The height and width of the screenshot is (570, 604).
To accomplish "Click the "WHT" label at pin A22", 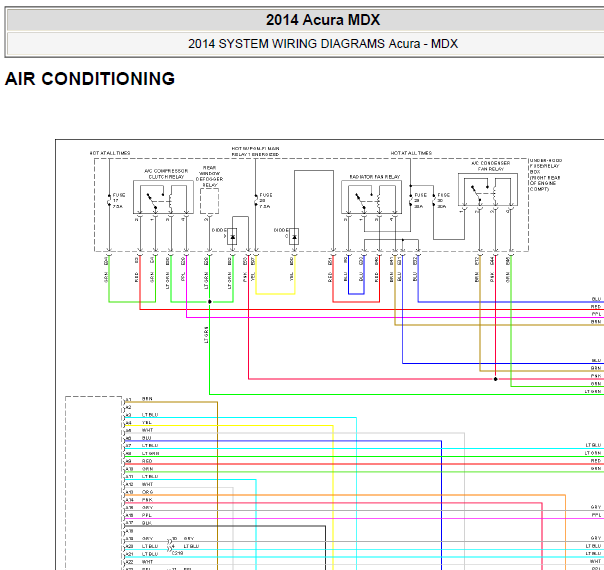I will pyautogui.click(x=147, y=562).
